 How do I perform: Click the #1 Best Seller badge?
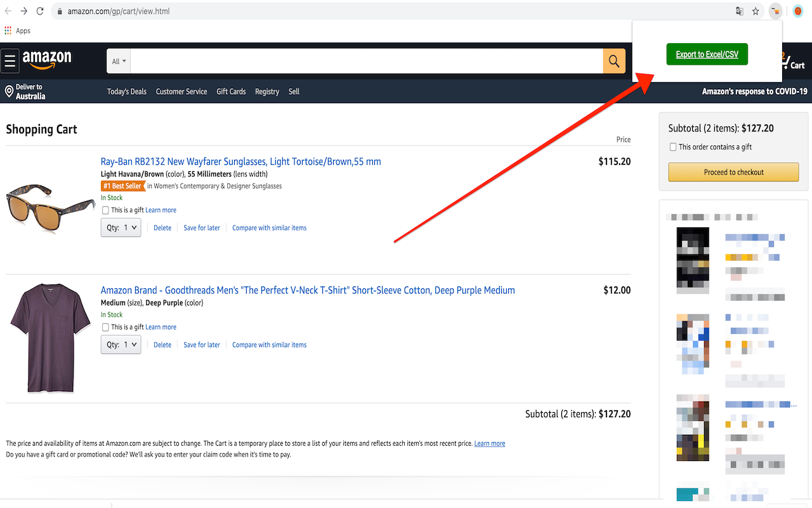click(x=123, y=186)
